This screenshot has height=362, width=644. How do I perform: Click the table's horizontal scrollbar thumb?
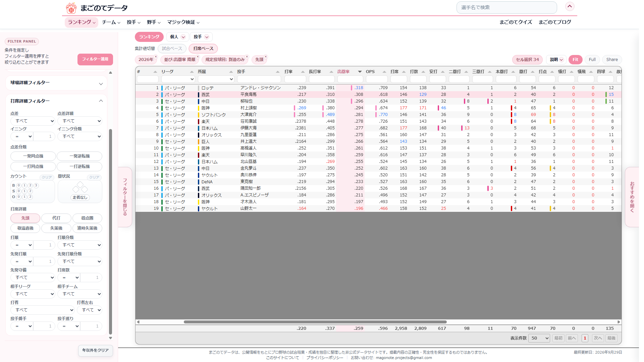[x=315, y=322]
